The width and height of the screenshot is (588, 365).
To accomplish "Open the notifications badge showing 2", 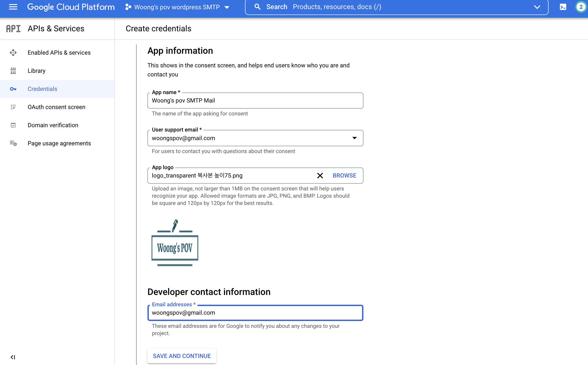I will coord(581,7).
